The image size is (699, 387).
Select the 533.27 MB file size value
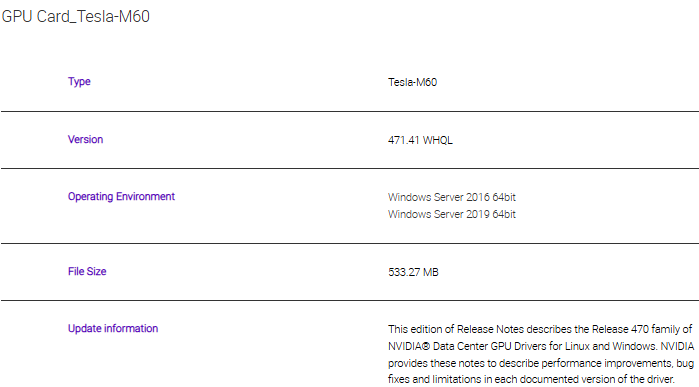click(x=413, y=272)
